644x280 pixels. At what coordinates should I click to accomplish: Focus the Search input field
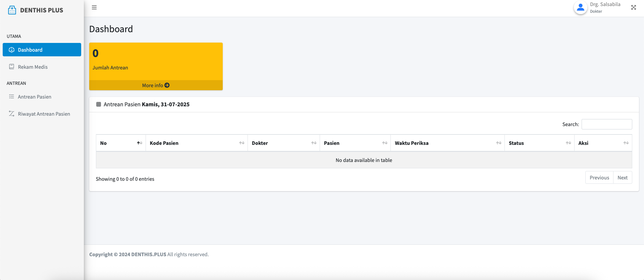pos(606,124)
